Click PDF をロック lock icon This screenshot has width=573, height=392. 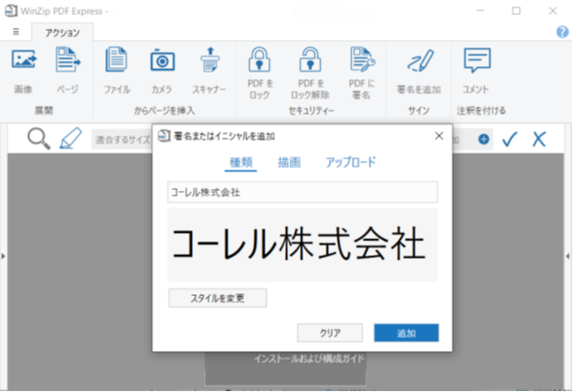pos(259,60)
